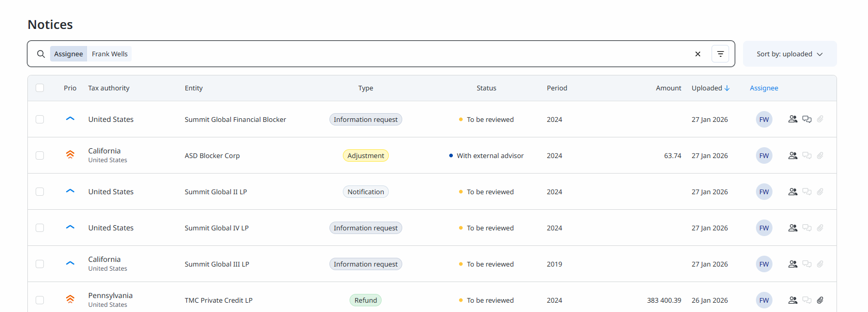
Task: Open assignees icon for Summit Global Financial Blocker
Action: (793, 119)
